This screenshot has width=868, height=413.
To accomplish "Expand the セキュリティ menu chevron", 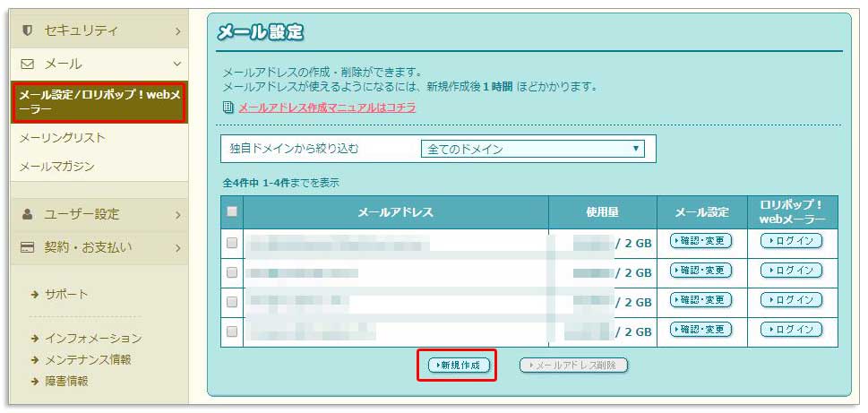I will click(x=177, y=31).
